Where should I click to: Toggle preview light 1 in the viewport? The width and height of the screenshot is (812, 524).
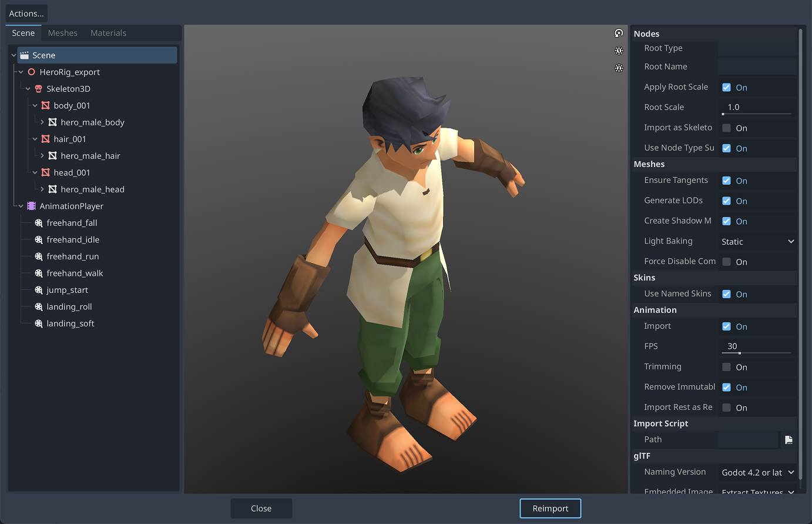click(x=619, y=51)
